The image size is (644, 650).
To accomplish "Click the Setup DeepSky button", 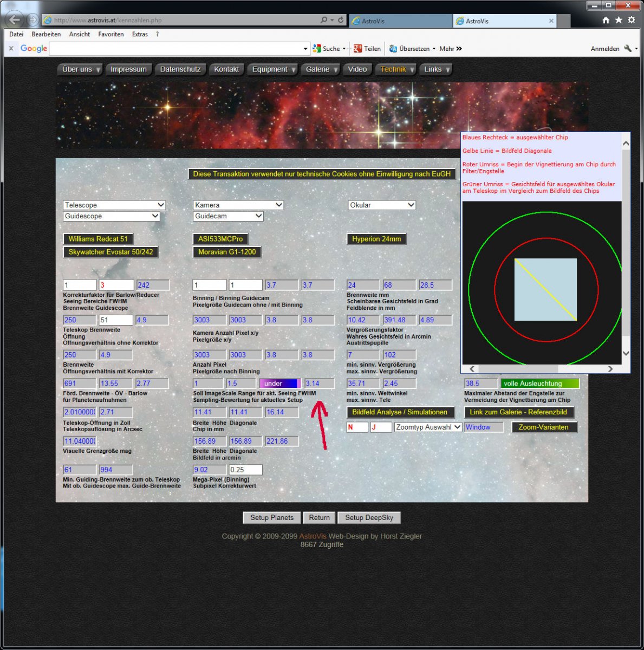I will tap(369, 517).
